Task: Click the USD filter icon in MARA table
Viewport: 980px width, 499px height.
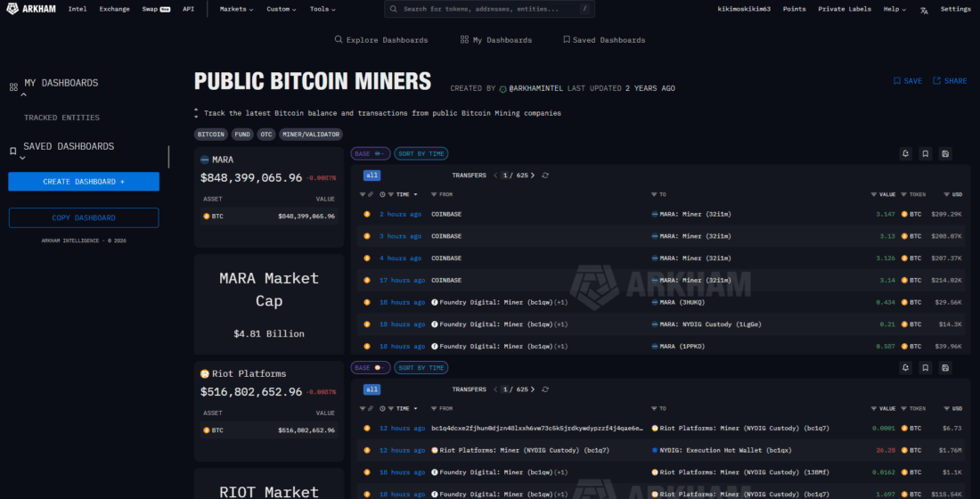Action: point(946,194)
